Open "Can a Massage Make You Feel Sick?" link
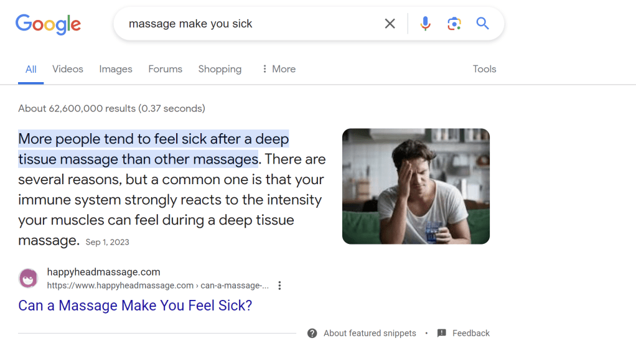The width and height of the screenshot is (636, 364). (135, 306)
